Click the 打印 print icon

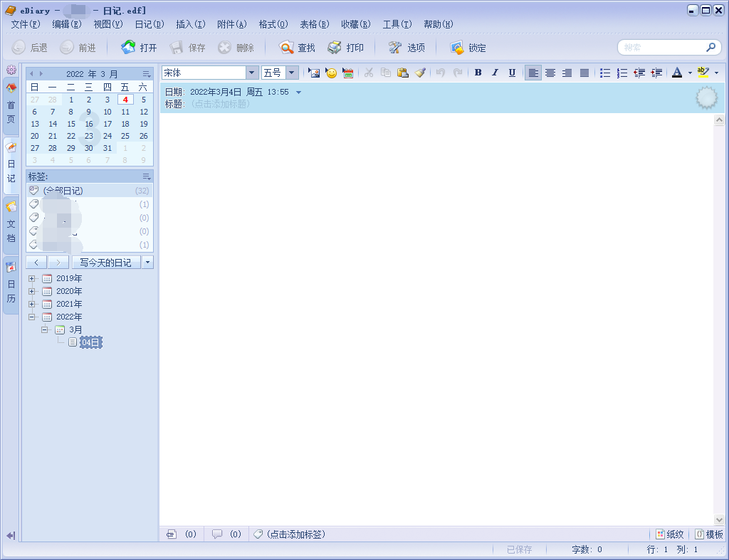point(347,48)
